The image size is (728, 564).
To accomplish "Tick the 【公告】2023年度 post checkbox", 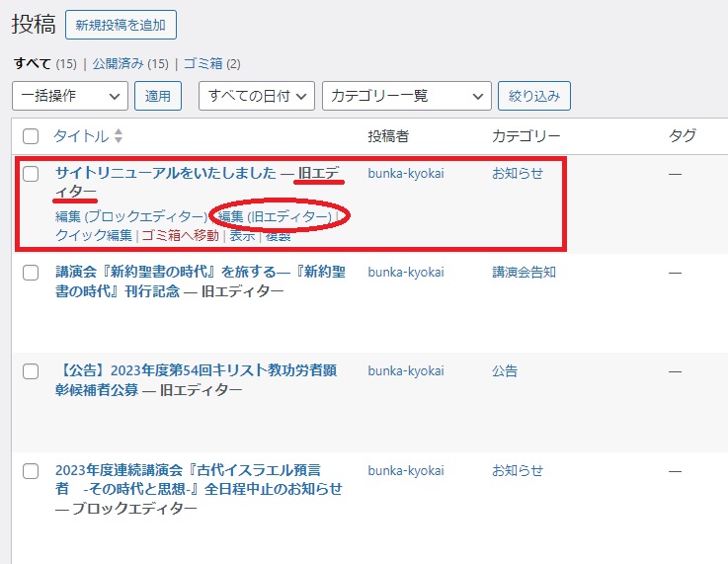I will point(31,371).
